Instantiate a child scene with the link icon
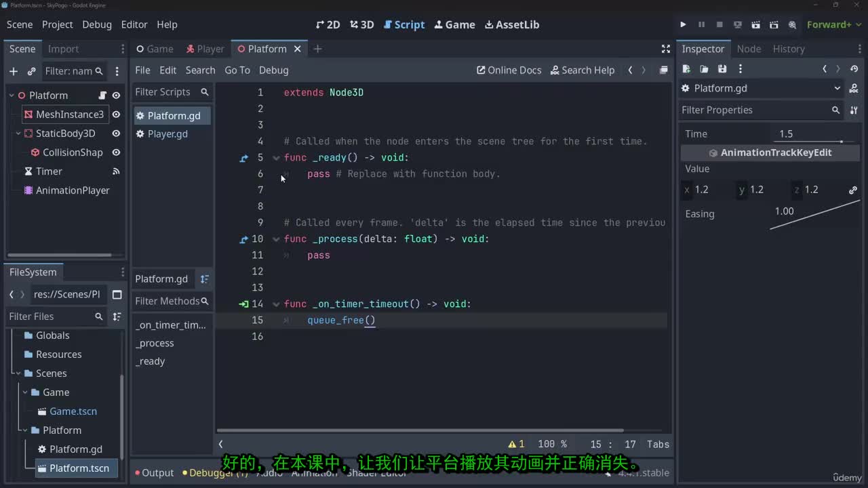 click(x=31, y=70)
